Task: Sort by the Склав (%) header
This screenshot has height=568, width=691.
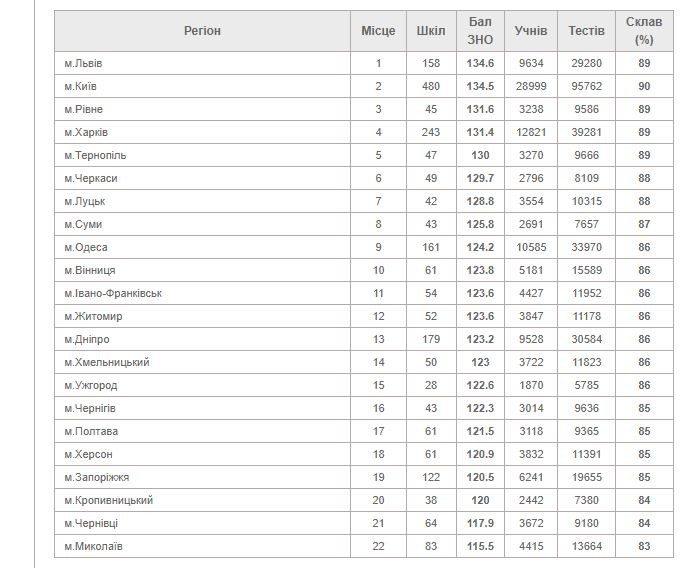Action: click(644, 31)
